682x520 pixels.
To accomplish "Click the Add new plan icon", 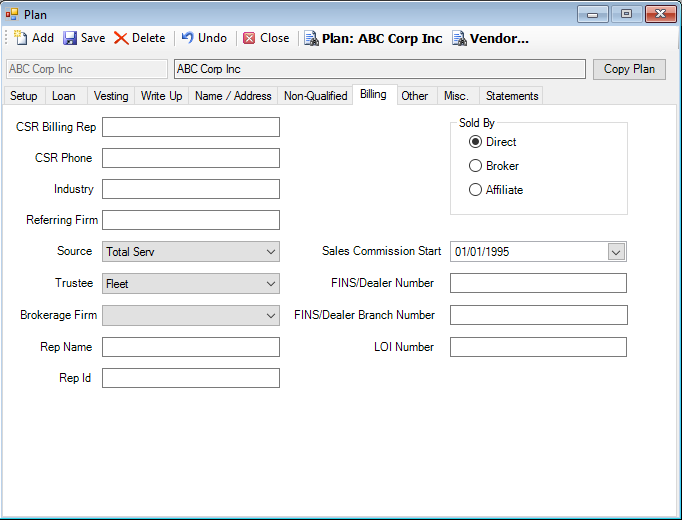I will coord(20,38).
